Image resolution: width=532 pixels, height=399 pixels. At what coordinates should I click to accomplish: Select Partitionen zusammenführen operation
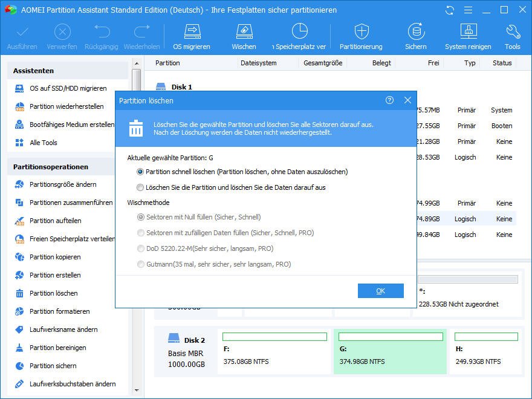[65, 203]
